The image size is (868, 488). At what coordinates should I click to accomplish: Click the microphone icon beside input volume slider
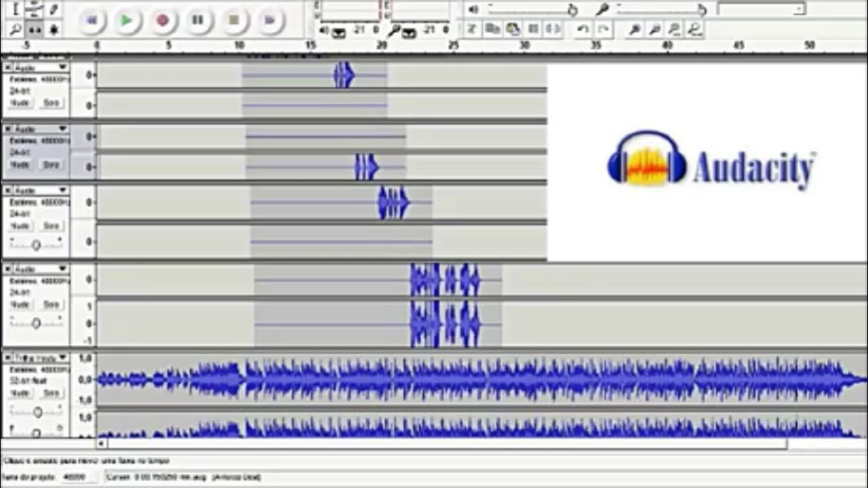pyautogui.click(x=601, y=9)
